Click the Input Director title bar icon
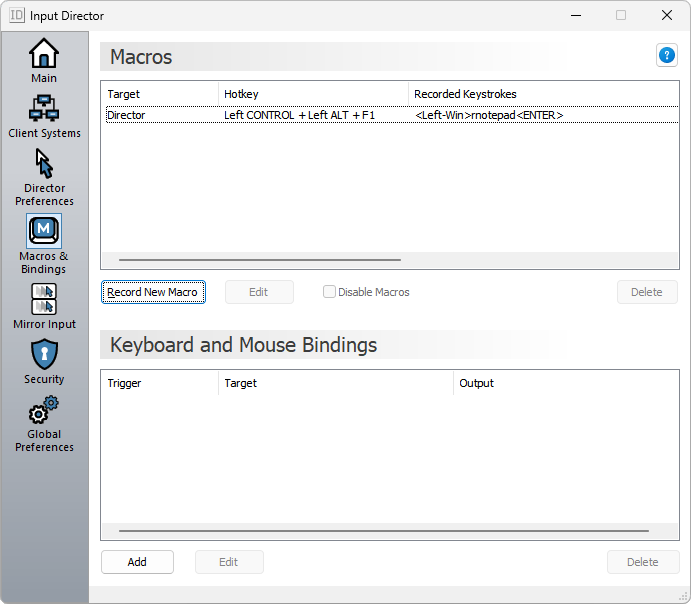The image size is (691, 604). coord(17,16)
